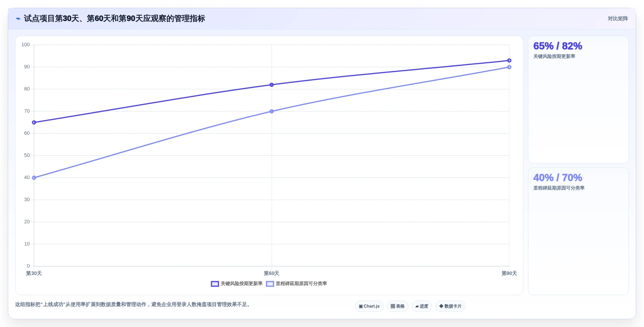Click the 第60天 axis label
644x327 pixels.
click(x=272, y=273)
